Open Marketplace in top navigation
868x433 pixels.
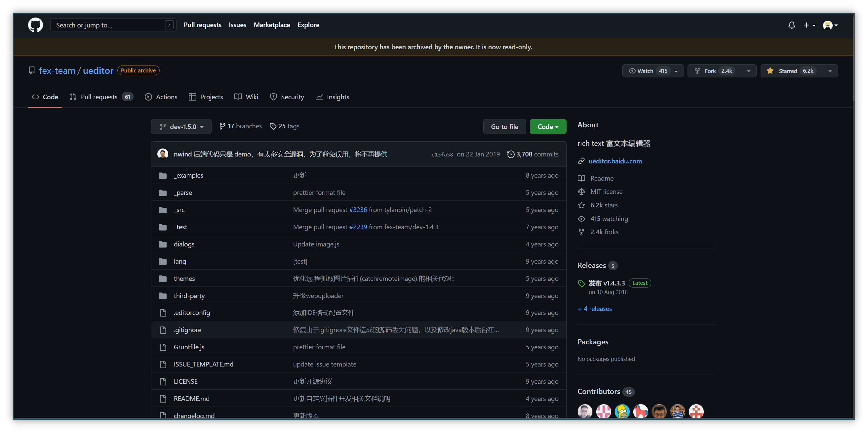click(272, 25)
